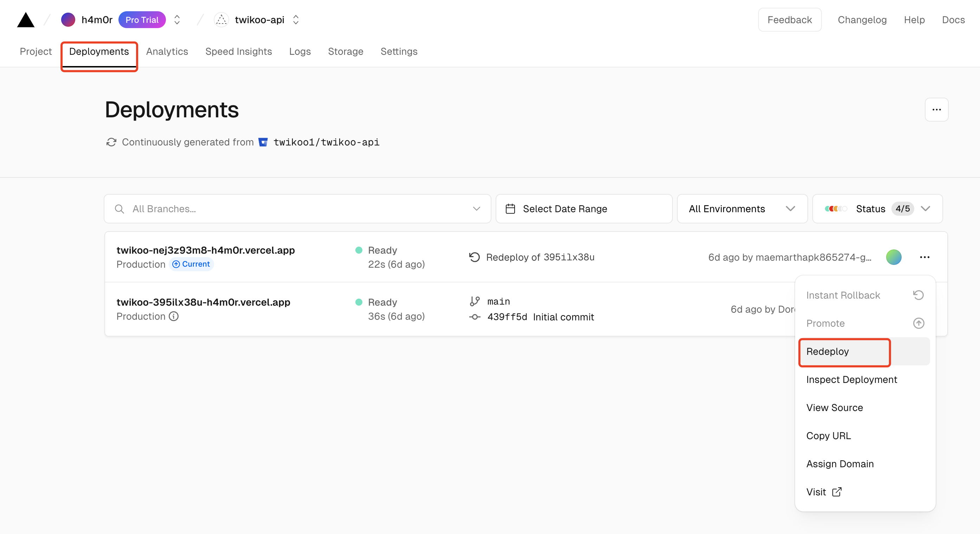Click the Vercel triangle logo

click(26, 20)
